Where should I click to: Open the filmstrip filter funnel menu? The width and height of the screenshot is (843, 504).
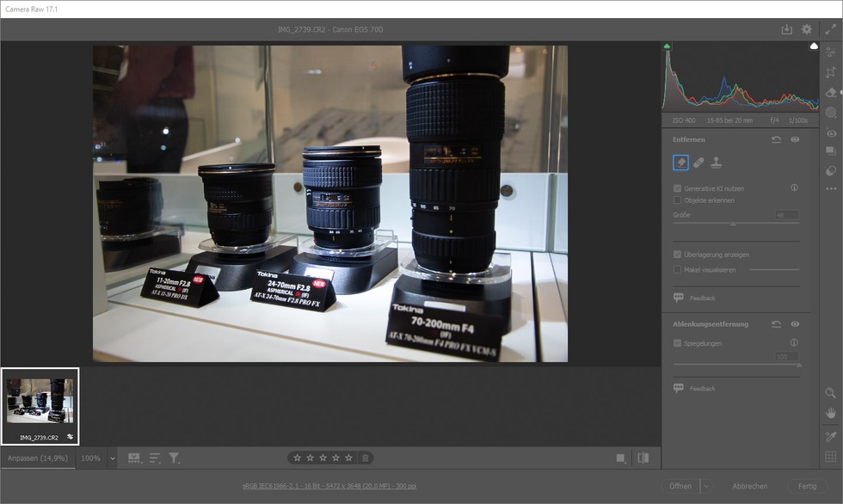(175, 458)
